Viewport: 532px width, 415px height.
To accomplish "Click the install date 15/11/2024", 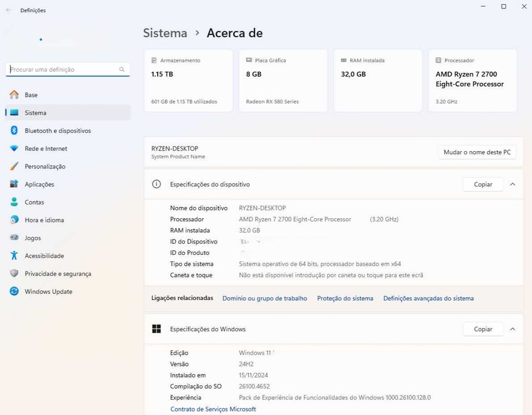I will click(x=253, y=375).
